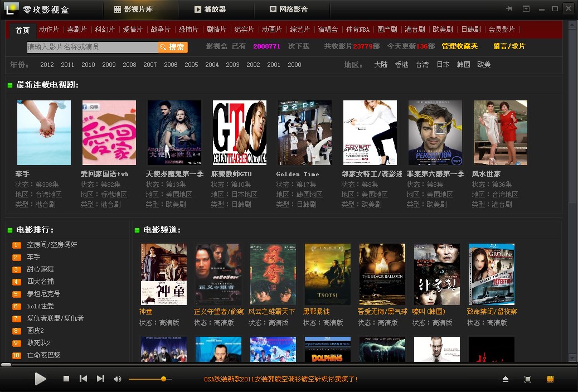Select the 动作片 category
578x392 pixels.
click(49, 30)
